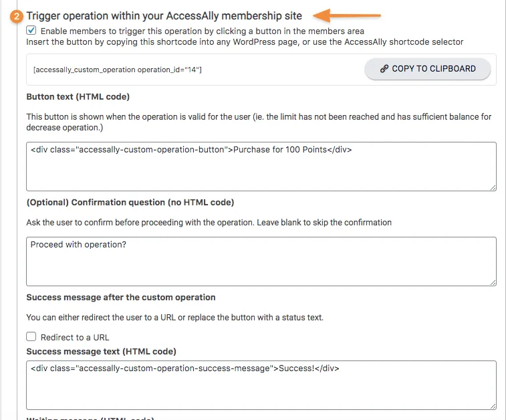Image resolution: width=506 pixels, height=420 pixels.
Task: Check the Redirect to a URL checkbox
Action: (x=31, y=337)
